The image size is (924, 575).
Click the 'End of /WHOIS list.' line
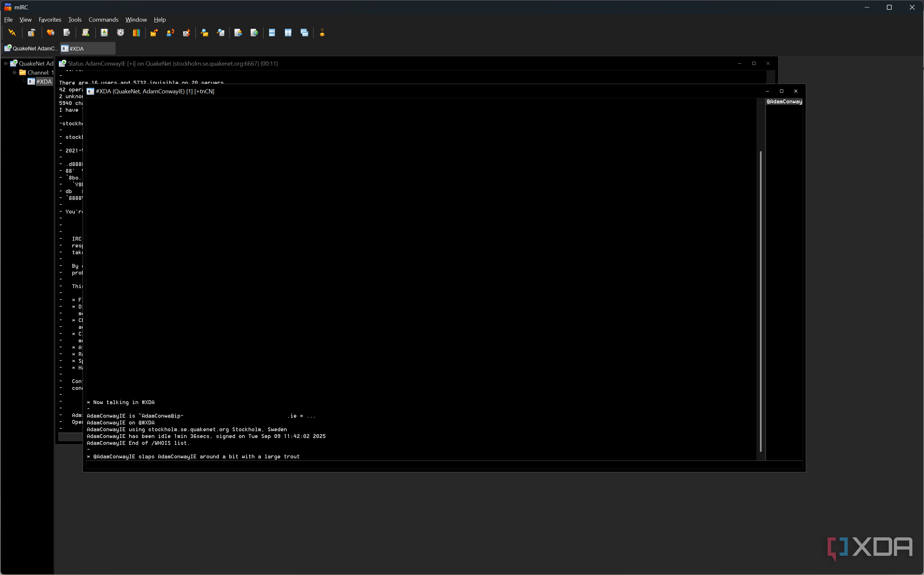click(139, 443)
